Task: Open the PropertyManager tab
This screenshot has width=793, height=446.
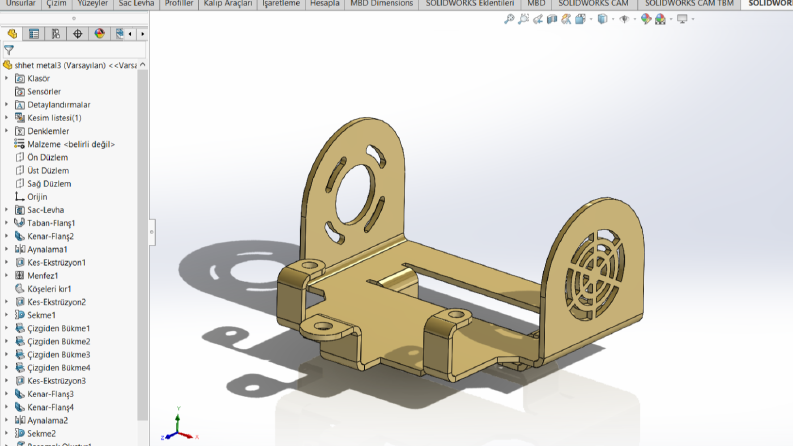Action: (34, 34)
